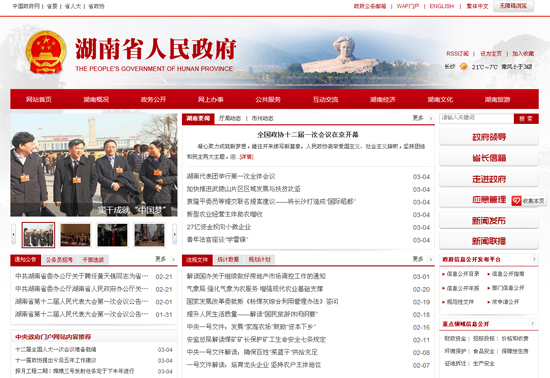The width and height of the screenshot is (550, 378).
Task: Switch to the 统计数据 tab
Action: coord(228,259)
